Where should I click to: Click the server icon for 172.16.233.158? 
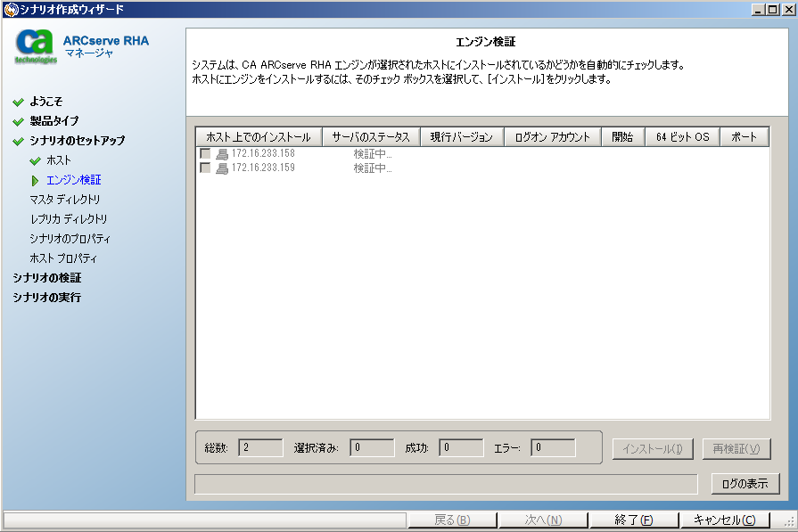tap(222, 154)
